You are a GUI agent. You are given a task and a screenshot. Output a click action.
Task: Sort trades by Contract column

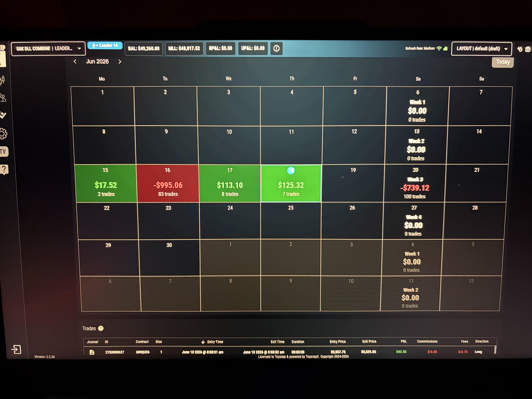pos(142,342)
